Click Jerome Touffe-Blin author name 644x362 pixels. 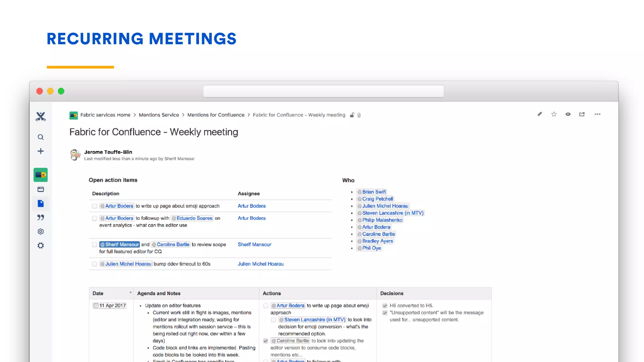108,152
